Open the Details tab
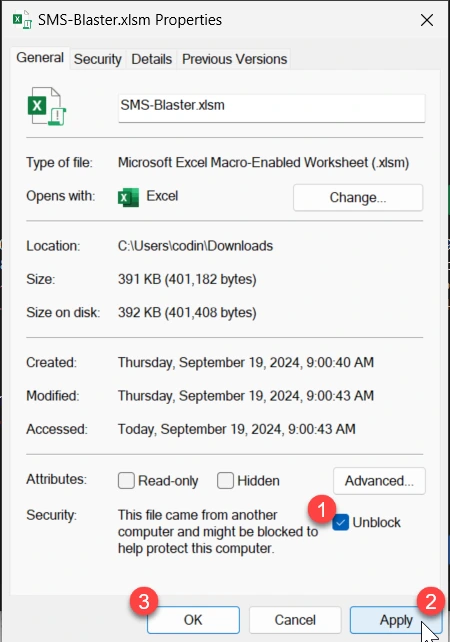450x642 pixels. 152,59
